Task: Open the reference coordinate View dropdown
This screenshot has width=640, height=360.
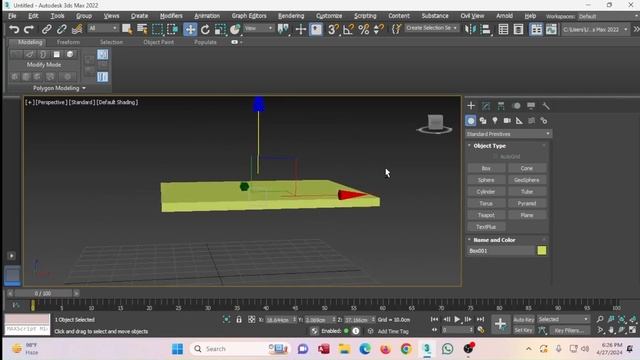Action: point(259,28)
